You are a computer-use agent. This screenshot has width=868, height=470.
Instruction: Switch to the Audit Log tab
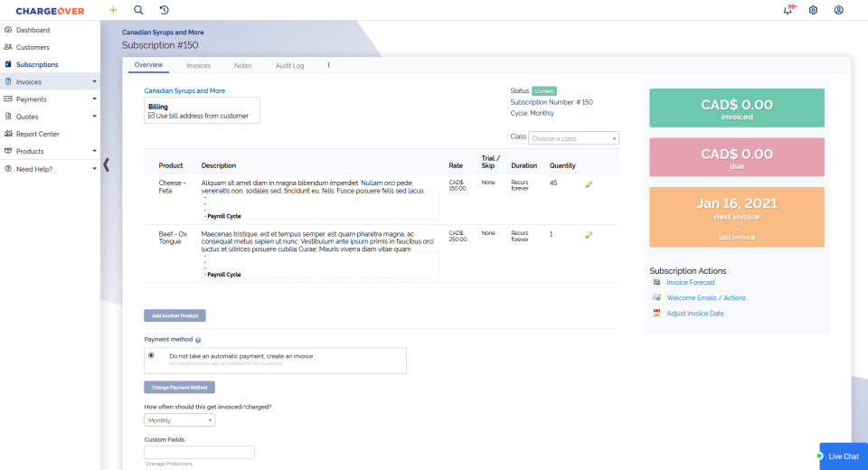click(289, 66)
